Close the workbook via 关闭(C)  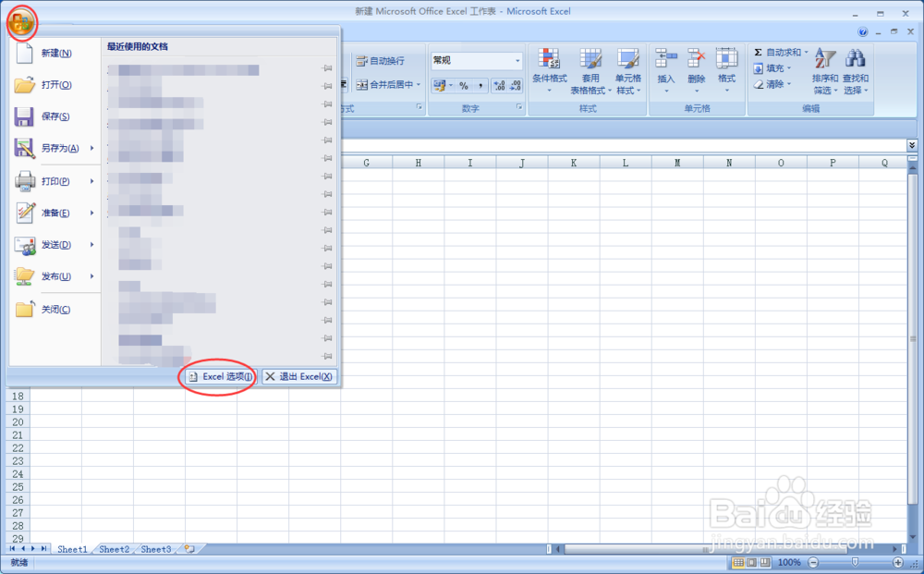click(55, 310)
